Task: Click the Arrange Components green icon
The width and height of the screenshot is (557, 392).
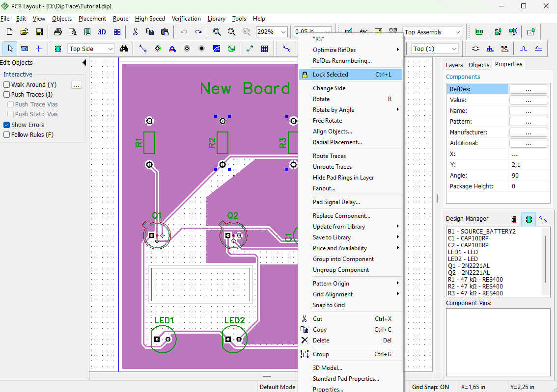Action: click(x=479, y=32)
